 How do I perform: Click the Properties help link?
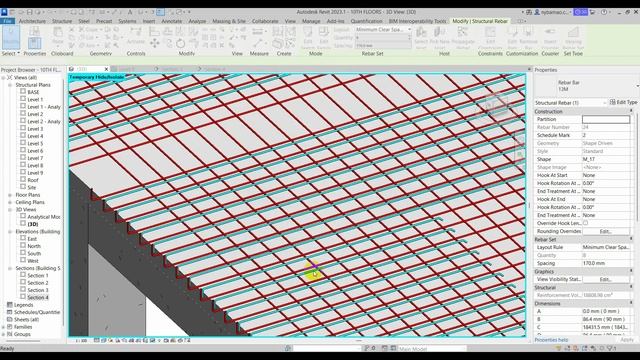(x=551, y=340)
